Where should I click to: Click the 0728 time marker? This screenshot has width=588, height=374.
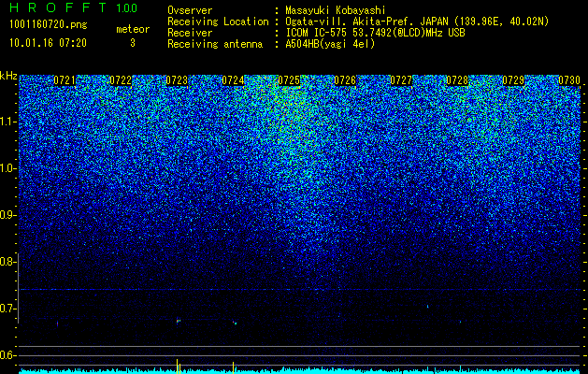click(457, 80)
